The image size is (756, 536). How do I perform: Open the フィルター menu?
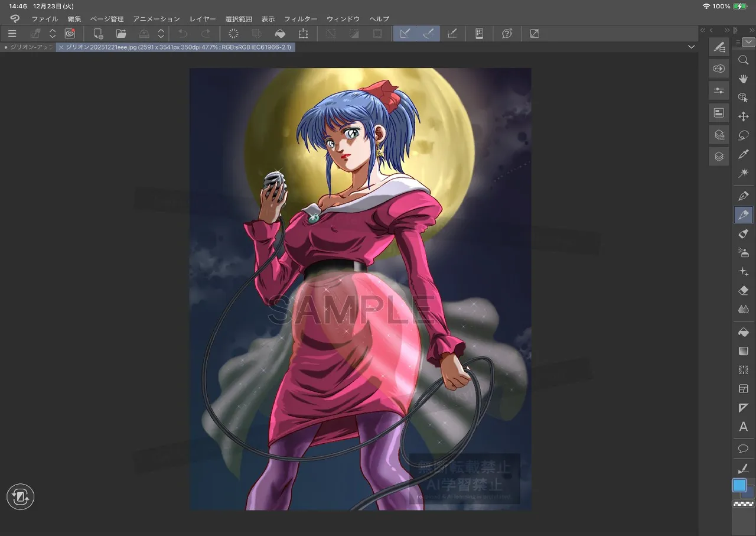pos(301,19)
